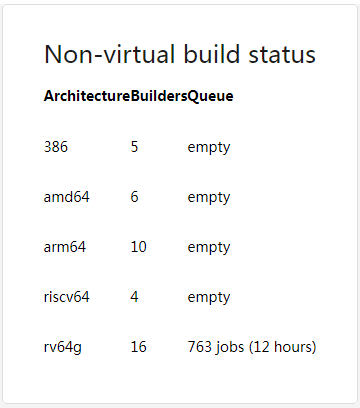This screenshot has width=360, height=408.
Task: Click the 386 architecture name
Action: 56,147
